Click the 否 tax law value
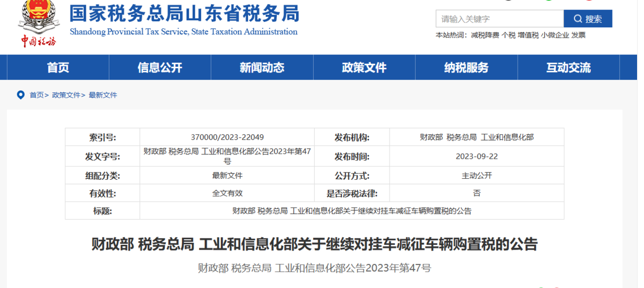This screenshot has width=644, height=288. tap(477, 193)
